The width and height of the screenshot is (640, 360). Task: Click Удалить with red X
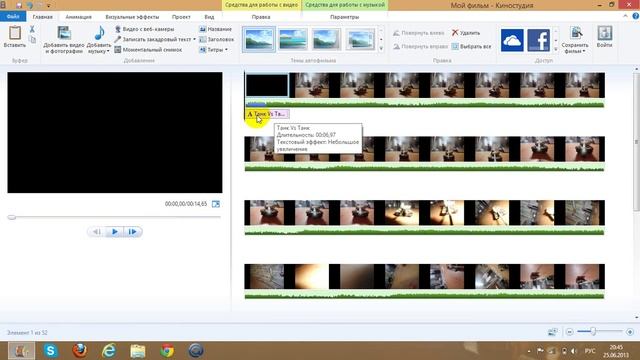point(466,33)
